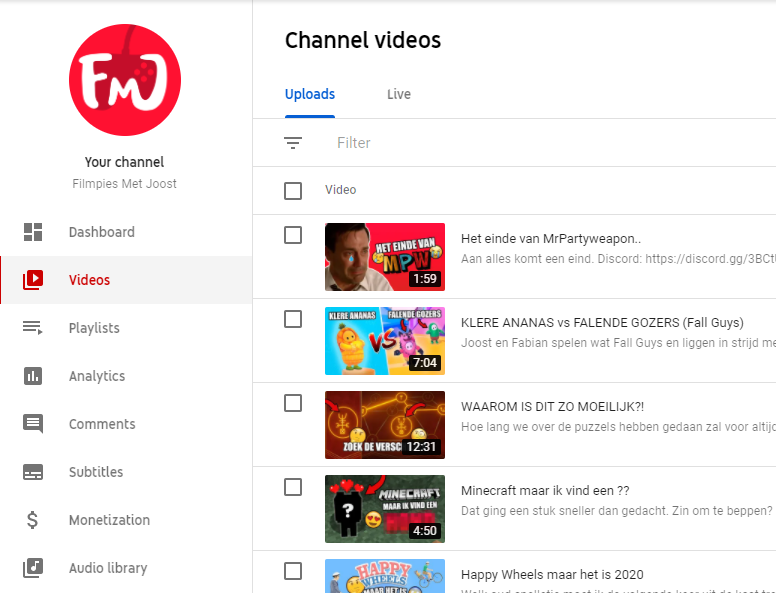Switch to the Live tab
776x593 pixels.
(x=399, y=95)
